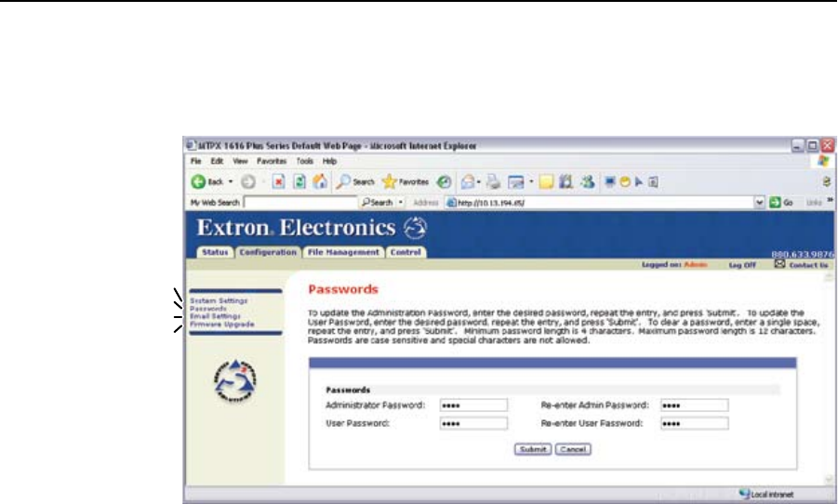Screen dimensions: 838x504
Task: Click the Edit page toolbar icon
Action: click(516, 181)
